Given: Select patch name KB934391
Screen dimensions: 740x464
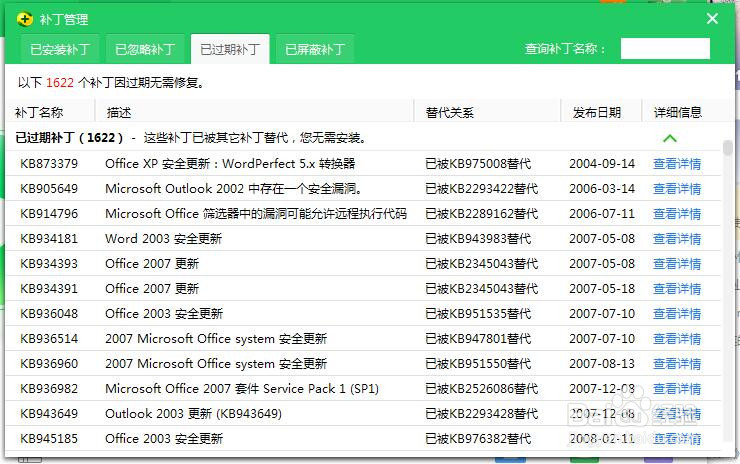Looking at the screenshot, I should click(x=49, y=289).
